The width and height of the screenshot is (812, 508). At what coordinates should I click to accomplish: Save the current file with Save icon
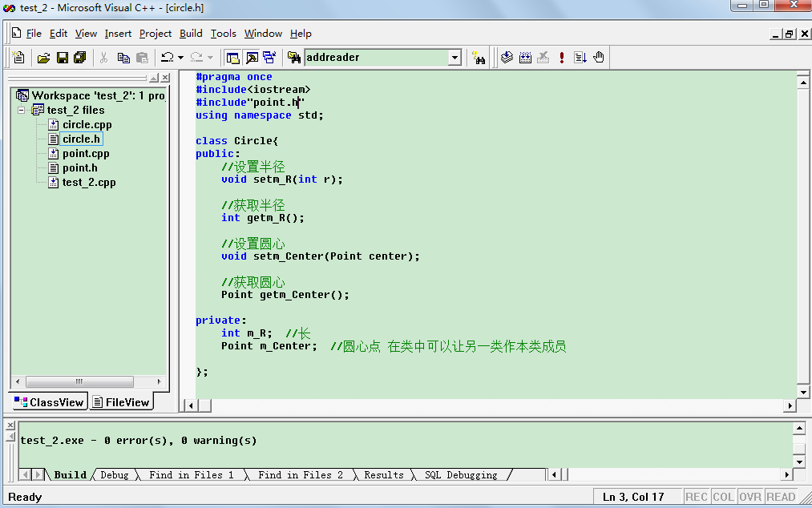point(63,58)
